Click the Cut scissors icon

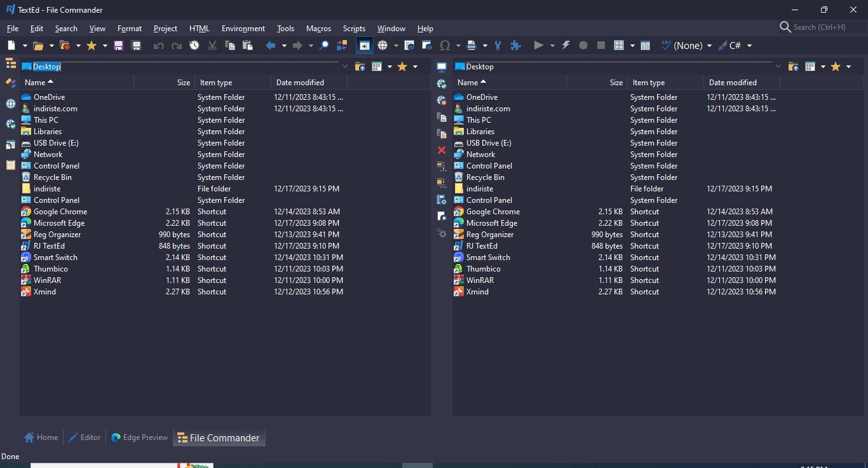tap(212, 46)
